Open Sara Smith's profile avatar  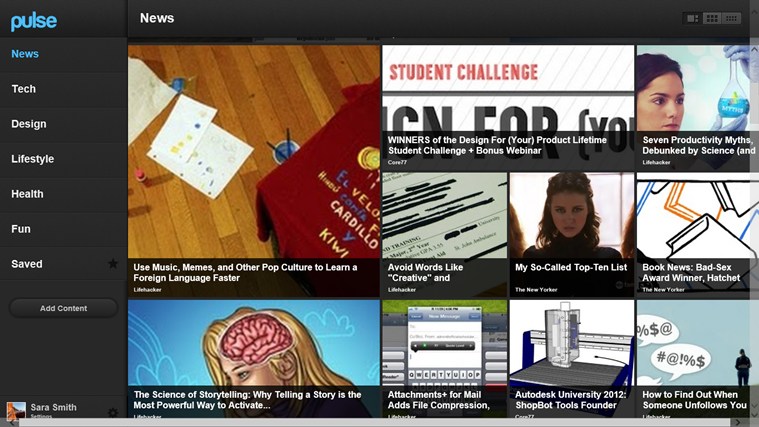coord(16,411)
